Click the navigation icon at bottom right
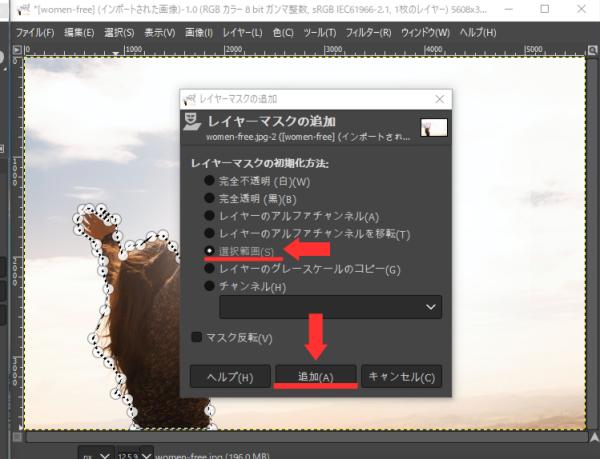600x459 pixels. (x=594, y=437)
